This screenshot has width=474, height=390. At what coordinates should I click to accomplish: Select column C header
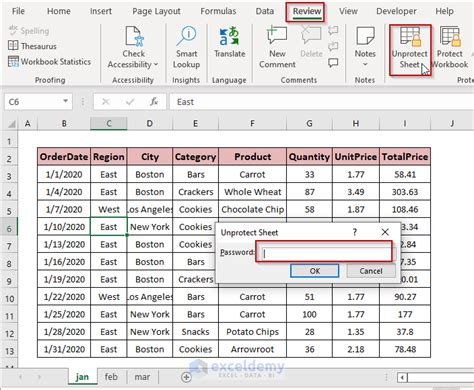[x=109, y=124]
